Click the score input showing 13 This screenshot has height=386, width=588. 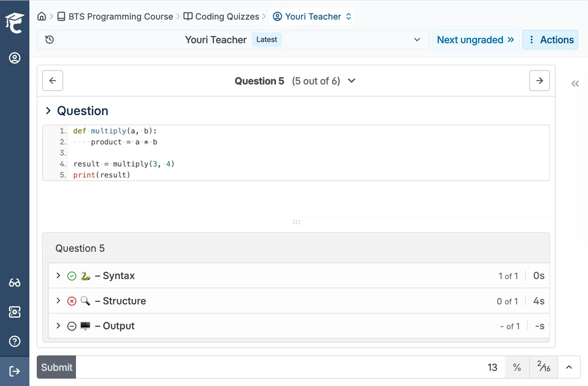(x=492, y=367)
